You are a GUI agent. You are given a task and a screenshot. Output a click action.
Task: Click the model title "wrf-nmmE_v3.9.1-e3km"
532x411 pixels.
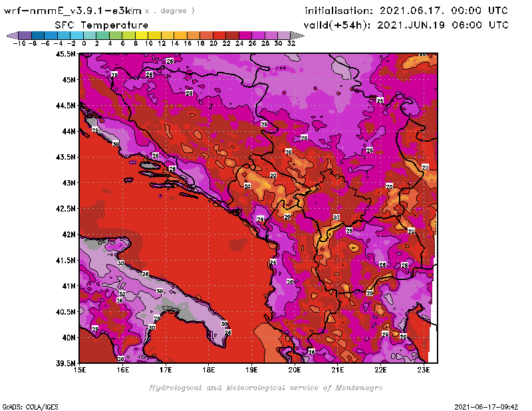pos(72,11)
